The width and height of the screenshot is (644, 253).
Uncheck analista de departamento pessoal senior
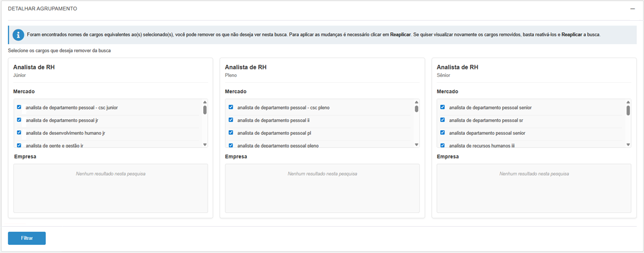(442, 107)
